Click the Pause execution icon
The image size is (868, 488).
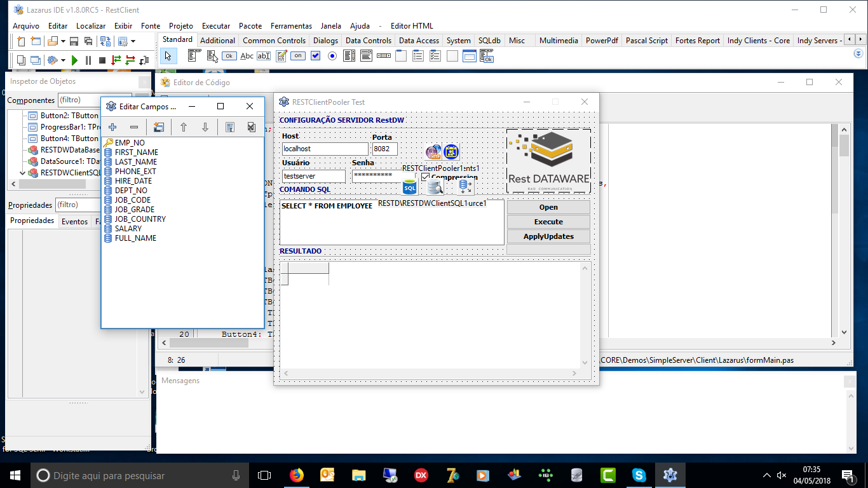point(88,60)
